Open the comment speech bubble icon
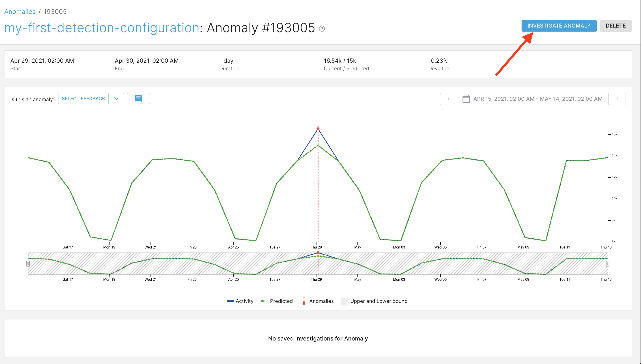 coord(138,98)
